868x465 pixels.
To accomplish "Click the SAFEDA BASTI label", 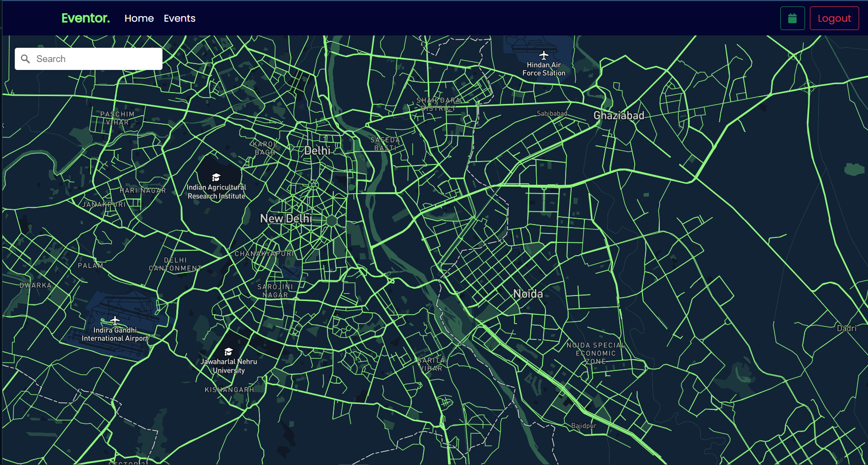I will point(385,144).
